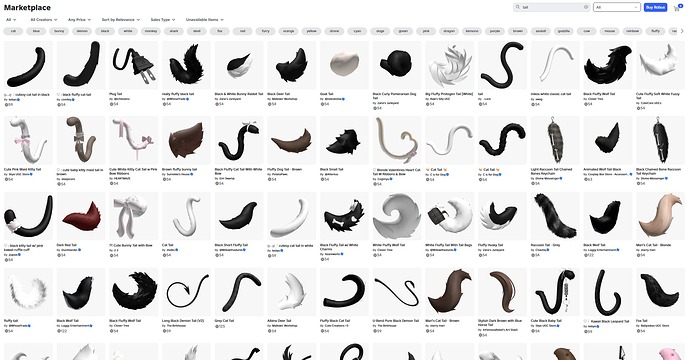Open the Goat Tail item thumbnail
This screenshot has width=690, height=360.
344,65
